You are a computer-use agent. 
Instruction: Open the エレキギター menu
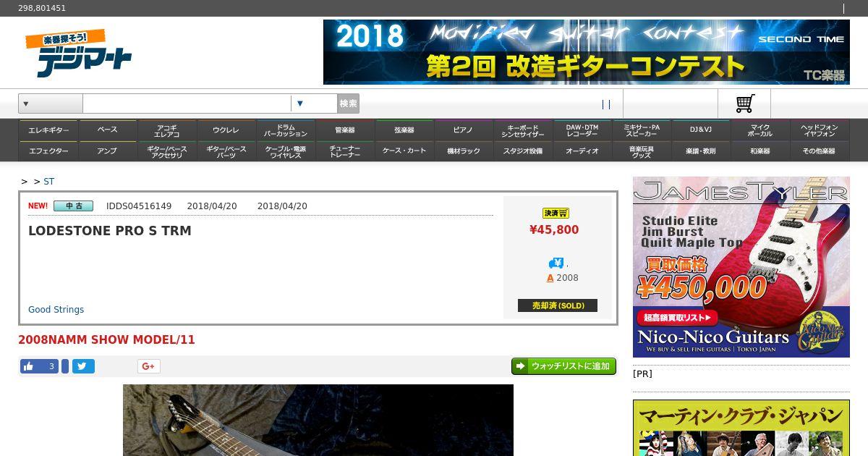(48, 130)
